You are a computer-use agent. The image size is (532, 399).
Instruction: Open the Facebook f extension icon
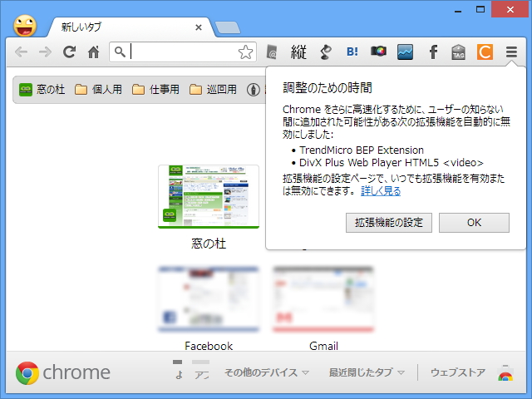tap(433, 52)
